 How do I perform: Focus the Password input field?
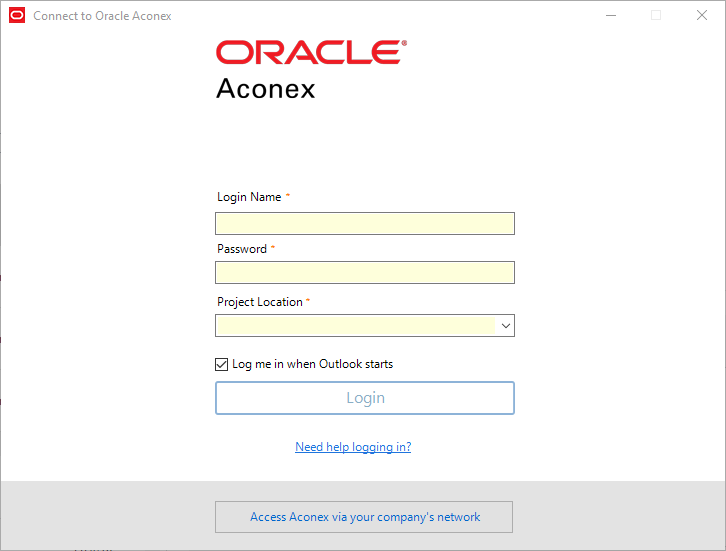tap(365, 273)
